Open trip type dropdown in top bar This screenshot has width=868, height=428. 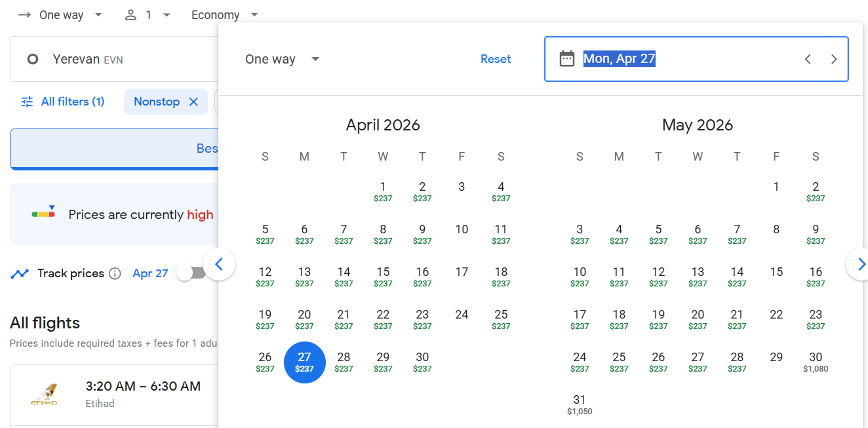tap(60, 14)
